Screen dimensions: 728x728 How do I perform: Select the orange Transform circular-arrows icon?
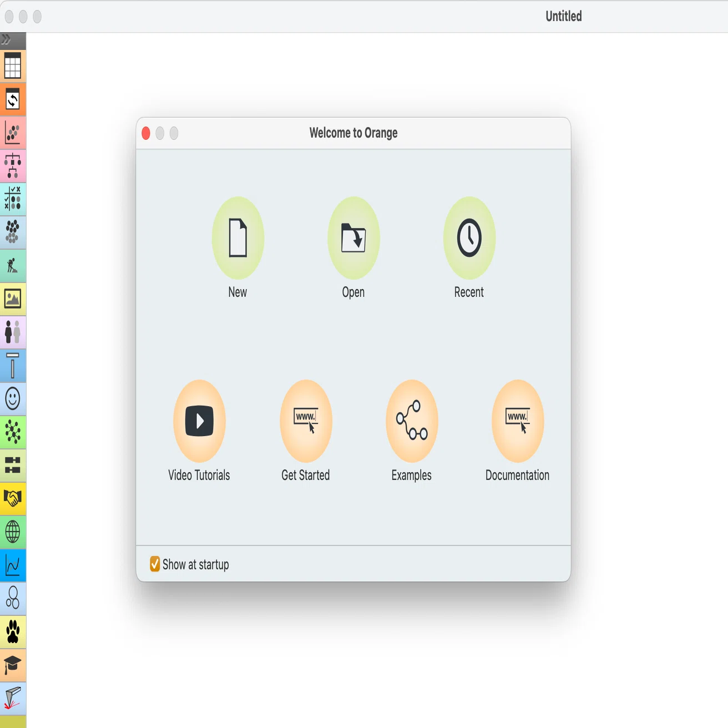(13, 99)
